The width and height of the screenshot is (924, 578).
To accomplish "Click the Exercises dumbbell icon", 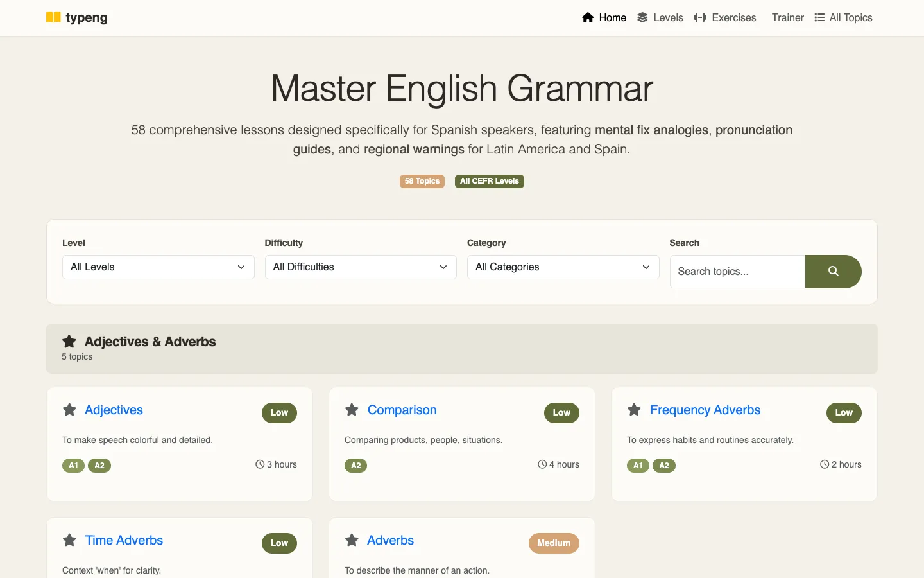I will click(x=700, y=17).
